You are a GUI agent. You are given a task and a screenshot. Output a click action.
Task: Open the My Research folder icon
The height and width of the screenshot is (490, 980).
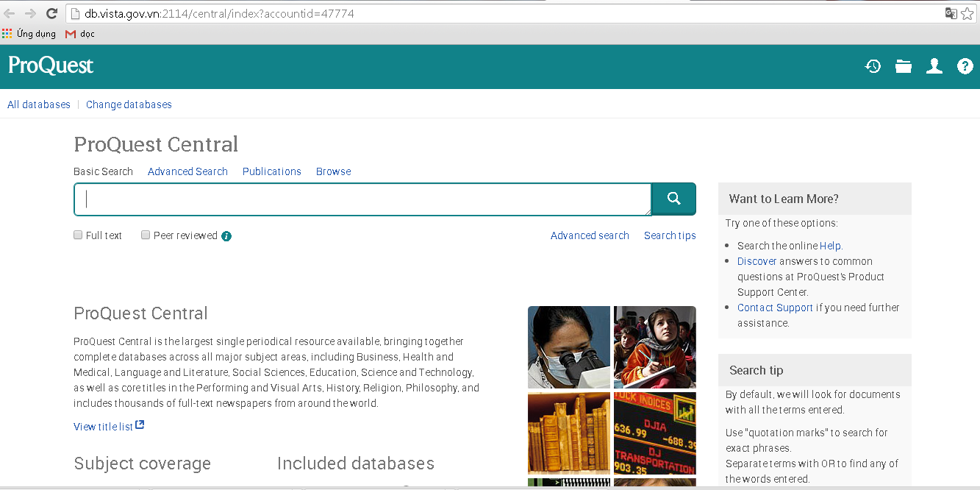pos(904,66)
